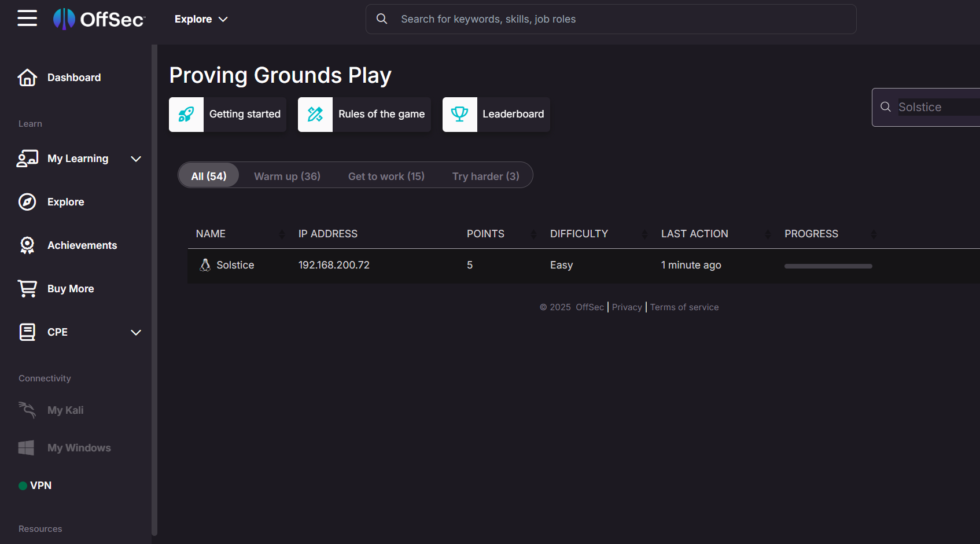Viewport: 980px width, 544px height.
Task: Open the Explore dropdown in header
Action: pos(201,19)
